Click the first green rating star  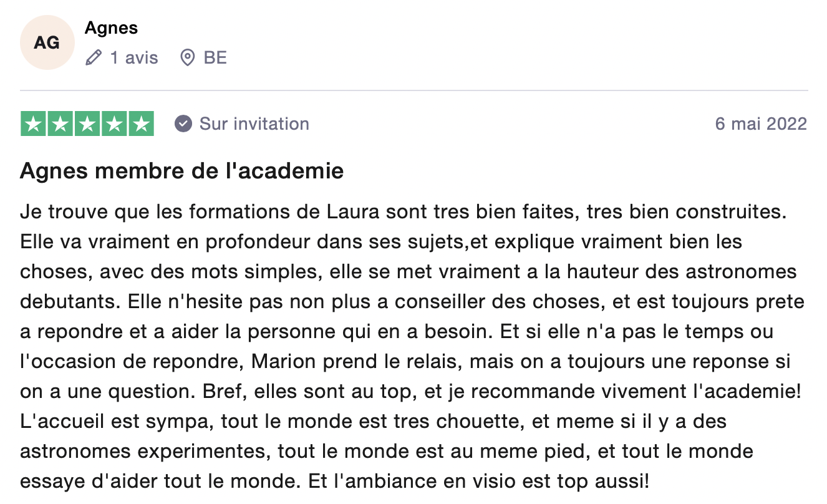pos(34,124)
